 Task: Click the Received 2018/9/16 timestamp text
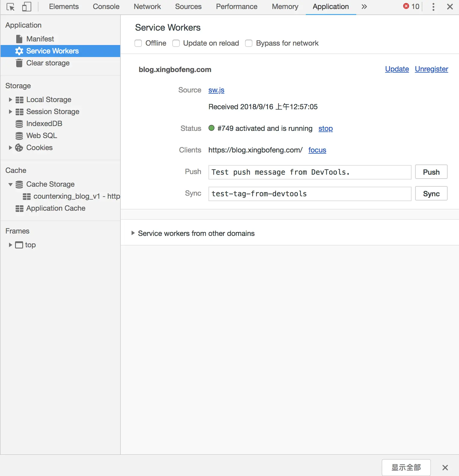click(x=263, y=107)
